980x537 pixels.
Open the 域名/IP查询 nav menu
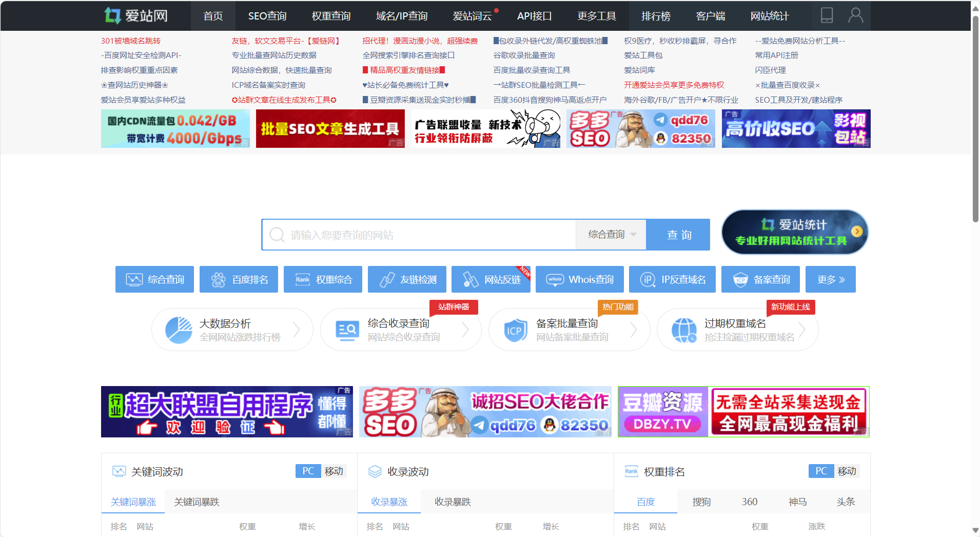tap(401, 16)
